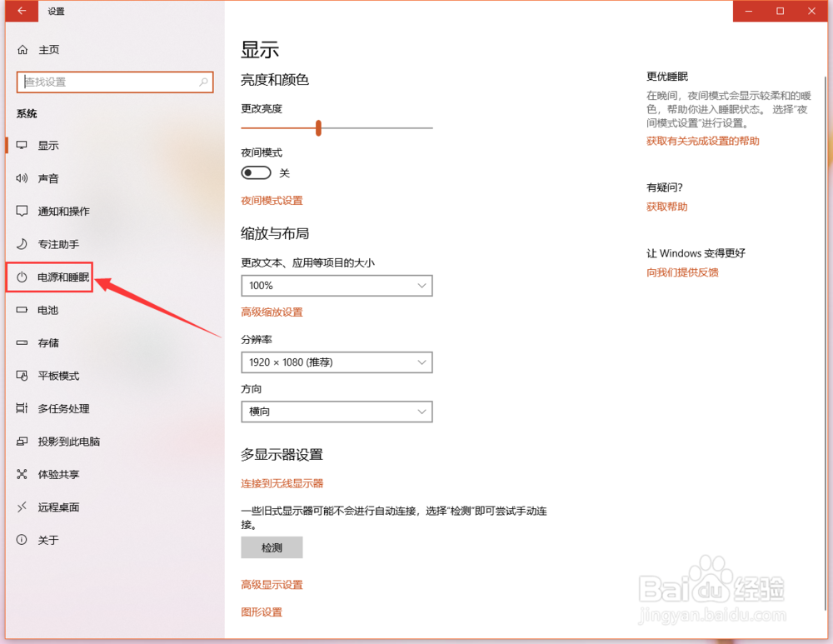Open the 1920 × 1080 resolution dropdown
This screenshot has width=833, height=644.
337,362
